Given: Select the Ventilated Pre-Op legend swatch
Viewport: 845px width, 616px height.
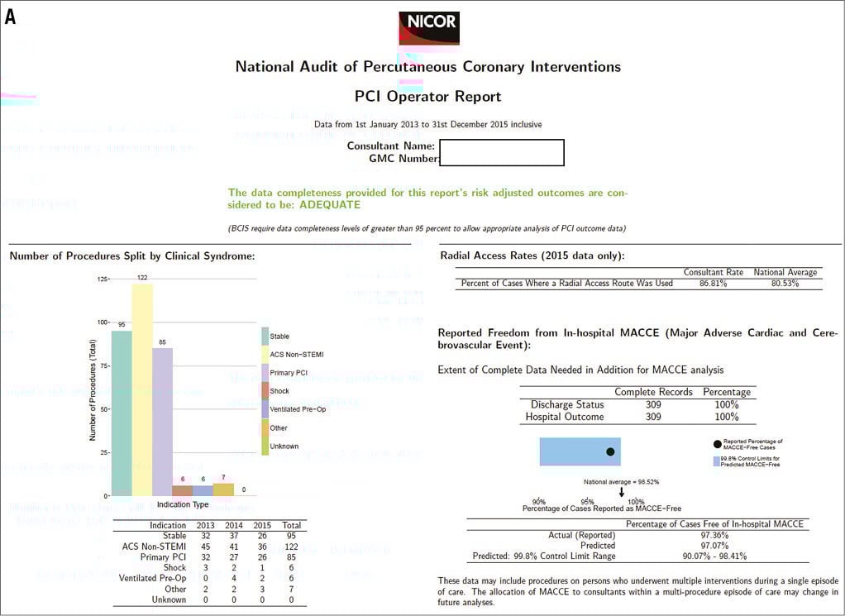Looking at the screenshot, I should point(265,409).
